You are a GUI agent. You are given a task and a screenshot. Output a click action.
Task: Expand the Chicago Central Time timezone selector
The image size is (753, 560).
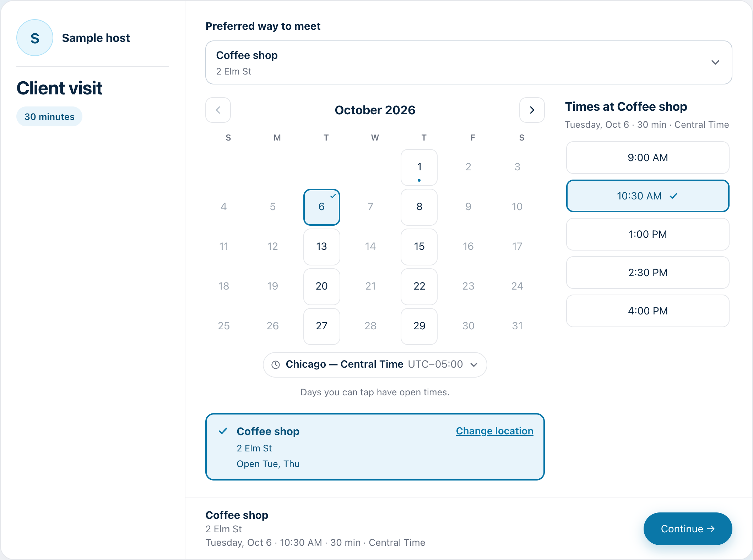coord(375,364)
